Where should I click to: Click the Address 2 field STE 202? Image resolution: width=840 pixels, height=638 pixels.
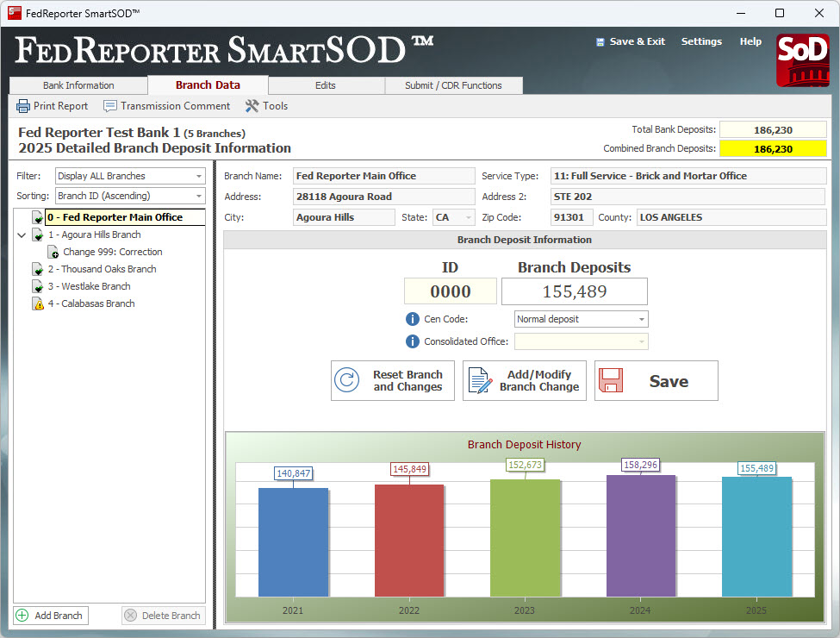click(688, 197)
